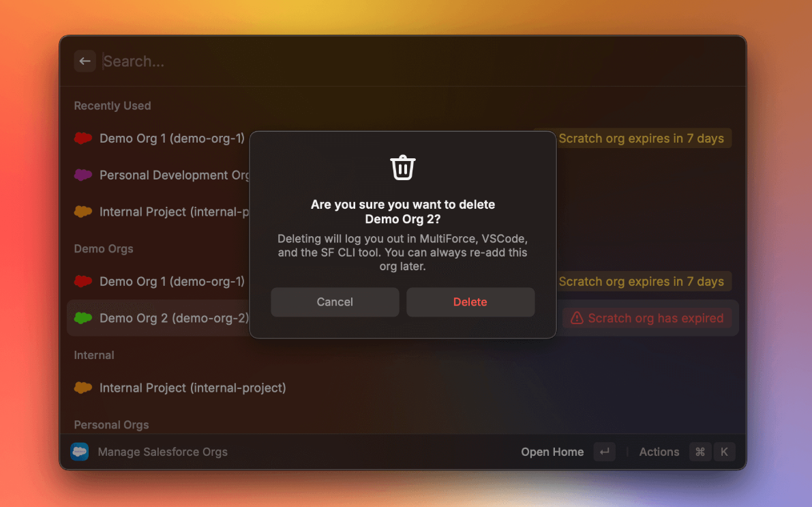
Task: Confirm with the red Delete button
Action: click(470, 302)
